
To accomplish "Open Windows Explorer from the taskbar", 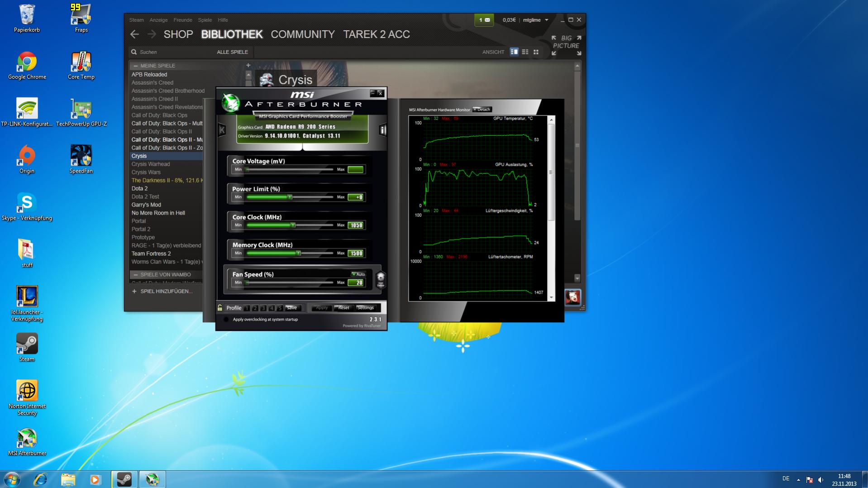I will tap(68, 479).
